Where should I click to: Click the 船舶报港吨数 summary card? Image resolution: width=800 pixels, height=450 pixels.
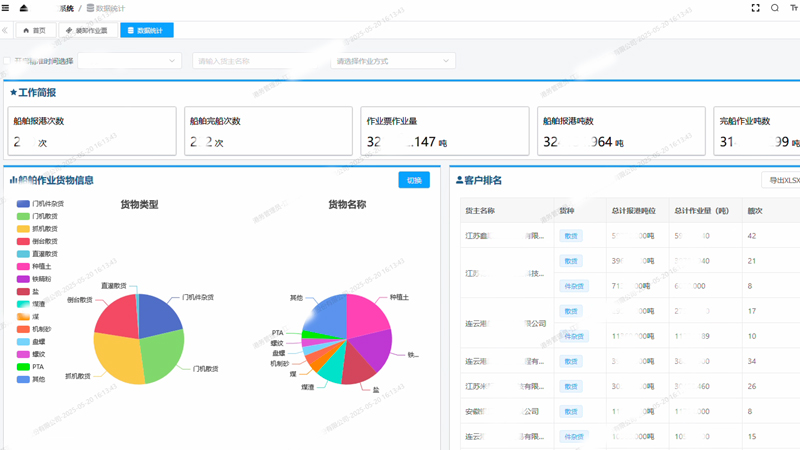621,131
